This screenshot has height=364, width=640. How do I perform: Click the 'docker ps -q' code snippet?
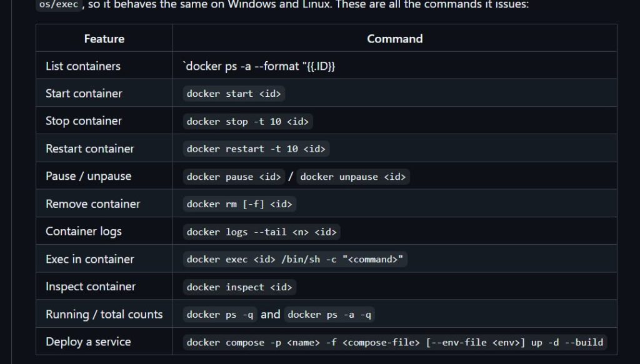220,314
